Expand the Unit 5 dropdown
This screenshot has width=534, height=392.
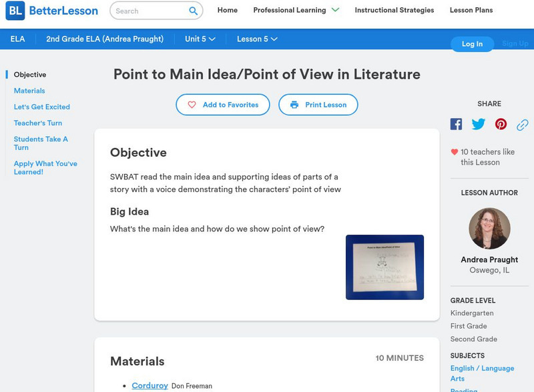(x=200, y=39)
